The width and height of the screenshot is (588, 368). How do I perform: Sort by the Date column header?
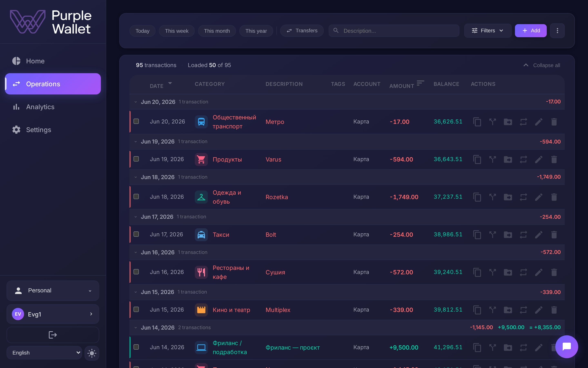pos(161,85)
